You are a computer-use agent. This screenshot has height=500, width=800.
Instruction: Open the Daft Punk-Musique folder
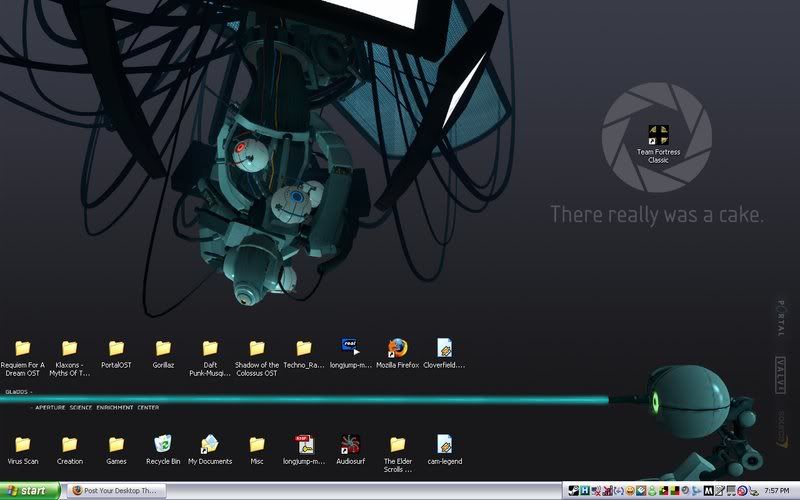[x=210, y=348]
